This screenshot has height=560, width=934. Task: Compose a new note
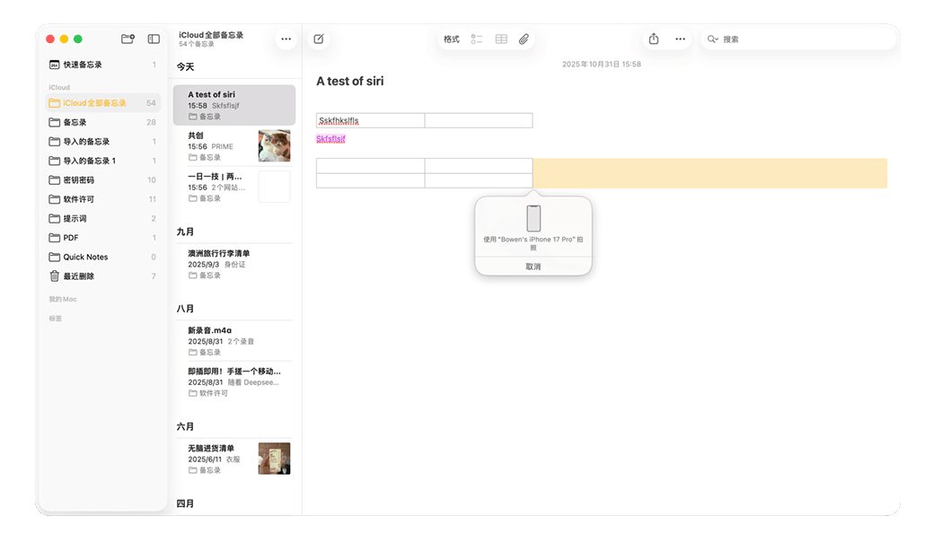coord(318,39)
